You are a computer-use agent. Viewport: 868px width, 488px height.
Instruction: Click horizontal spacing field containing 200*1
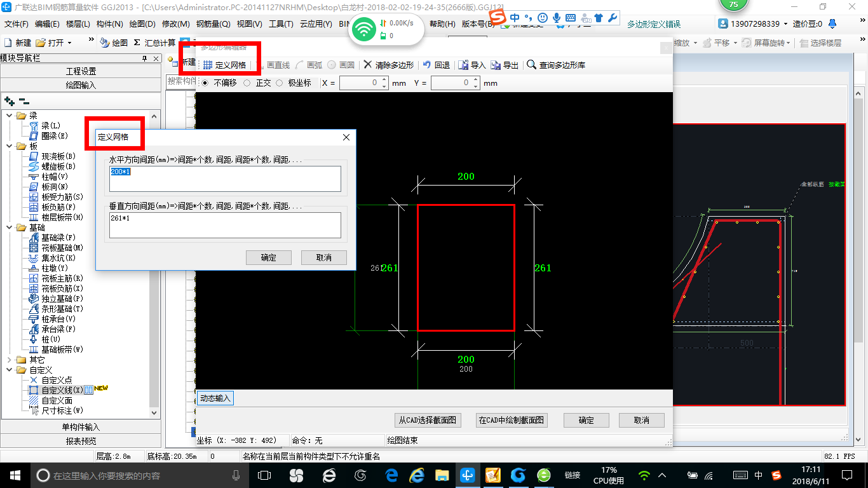(225, 179)
